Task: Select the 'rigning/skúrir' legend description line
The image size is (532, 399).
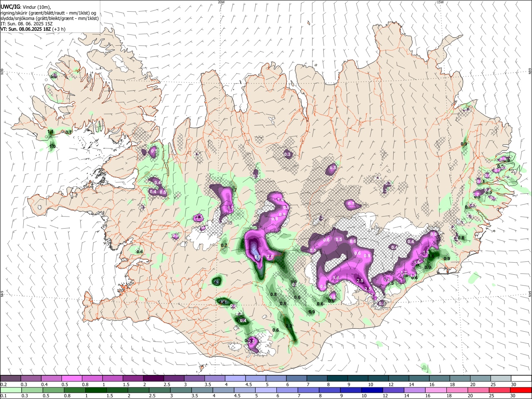Action: (48, 13)
